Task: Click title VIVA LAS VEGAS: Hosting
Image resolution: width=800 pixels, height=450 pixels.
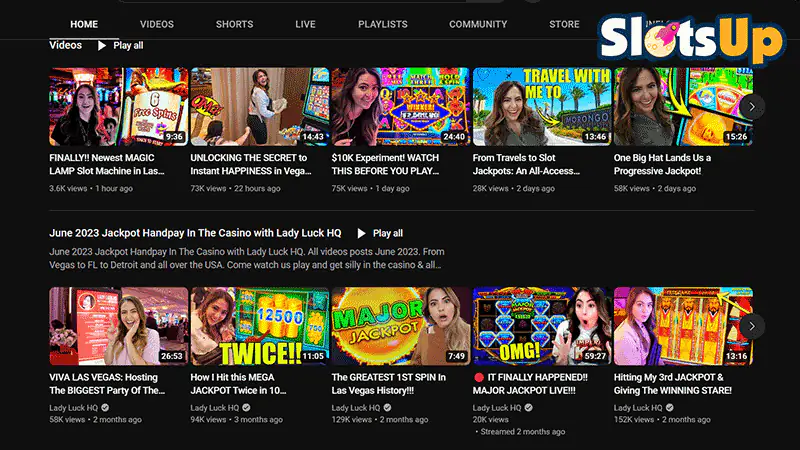Action: pyautogui.click(x=107, y=384)
